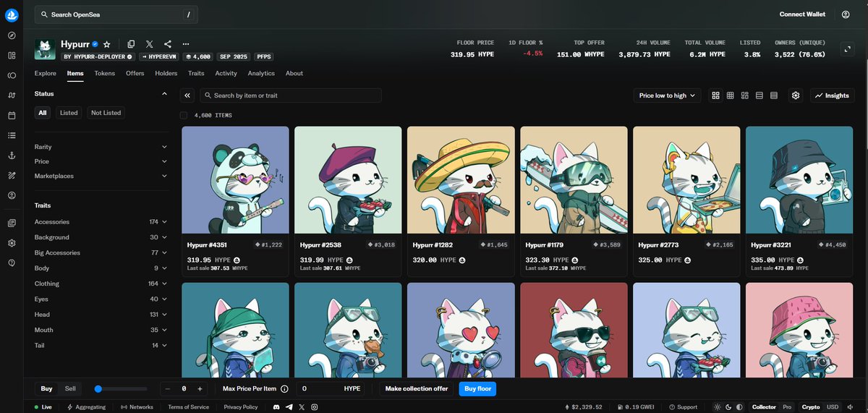Screen dimensions: 868x413
Task: Switch to table list view
Action: (x=774, y=95)
